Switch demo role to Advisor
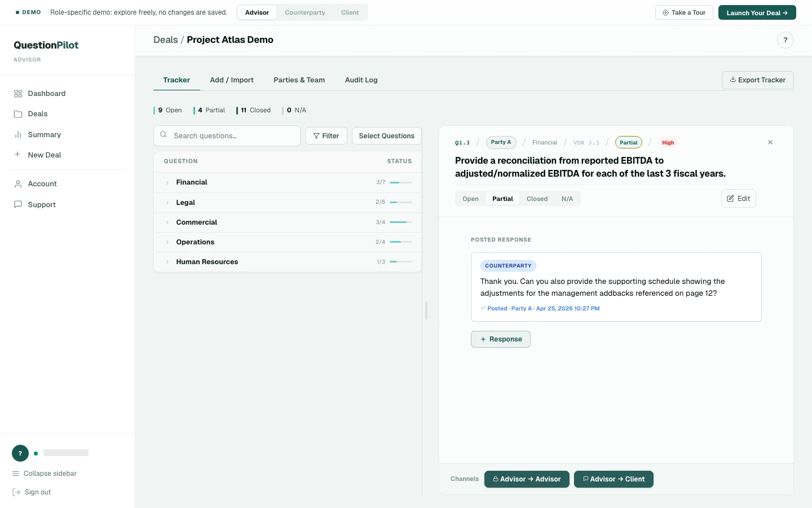This screenshot has width=812, height=508. pyautogui.click(x=257, y=12)
